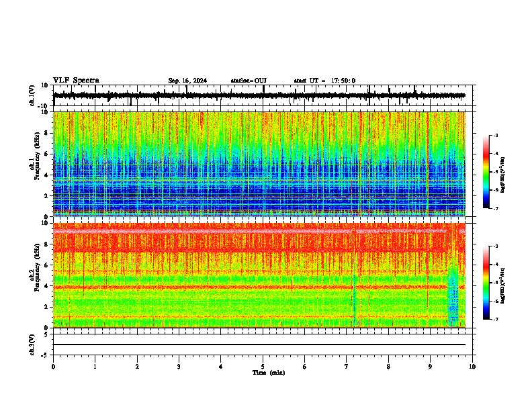Select the log(PSD) label beside ch.1 colorbar
Image resolution: width=532 pixels, height=411 pixels.
point(502,175)
